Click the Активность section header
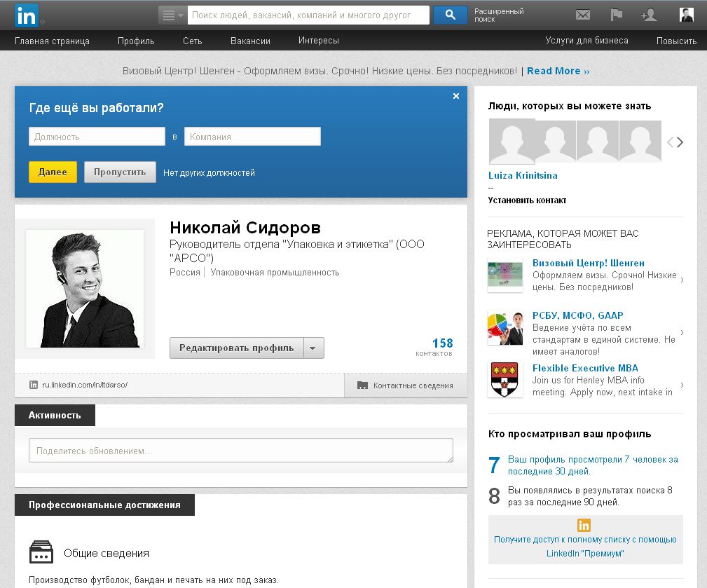The height and width of the screenshot is (588, 707). pos(55,416)
